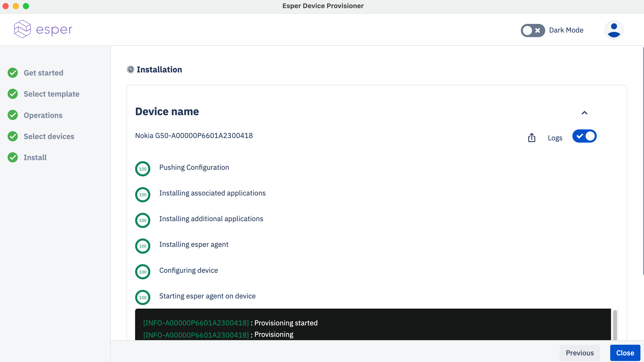Click Starting esper agent on device text
The height and width of the screenshot is (362, 644).
207,296
